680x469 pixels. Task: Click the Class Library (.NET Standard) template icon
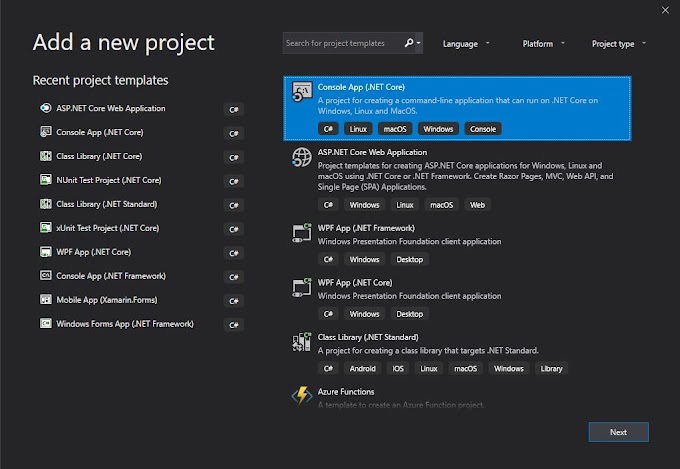click(x=302, y=343)
